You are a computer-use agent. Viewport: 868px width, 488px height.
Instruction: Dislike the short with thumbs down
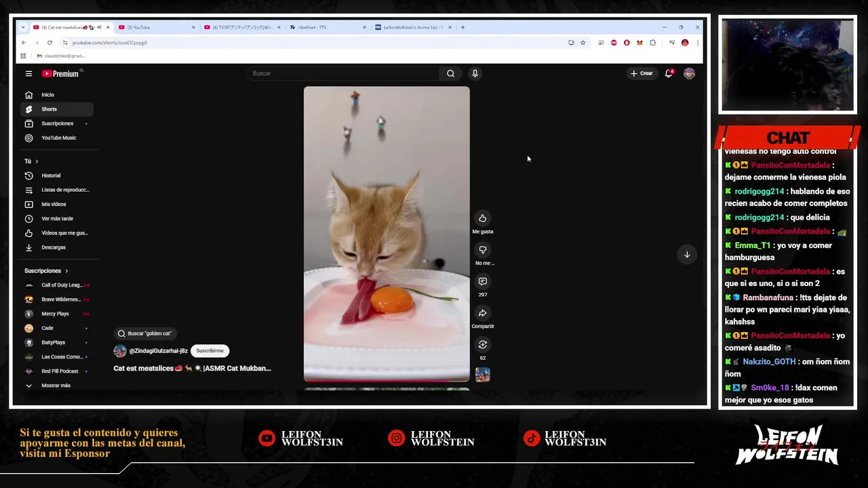coord(482,250)
